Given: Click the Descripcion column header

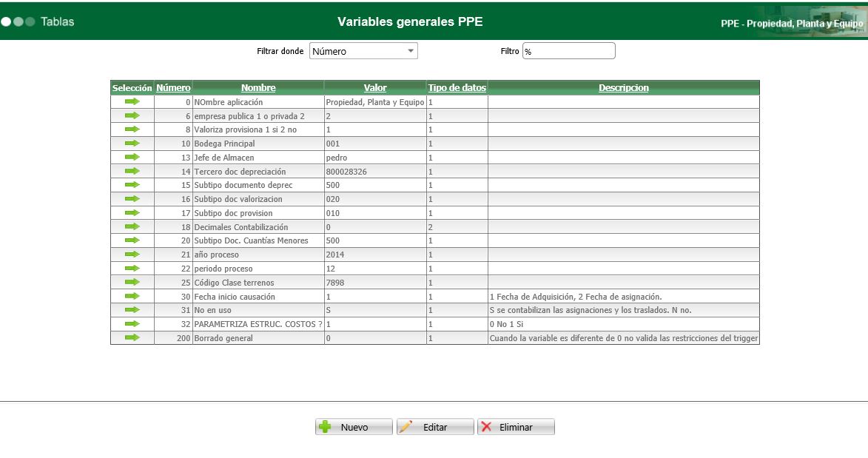Looking at the screenshot, I should coord(624,87).
